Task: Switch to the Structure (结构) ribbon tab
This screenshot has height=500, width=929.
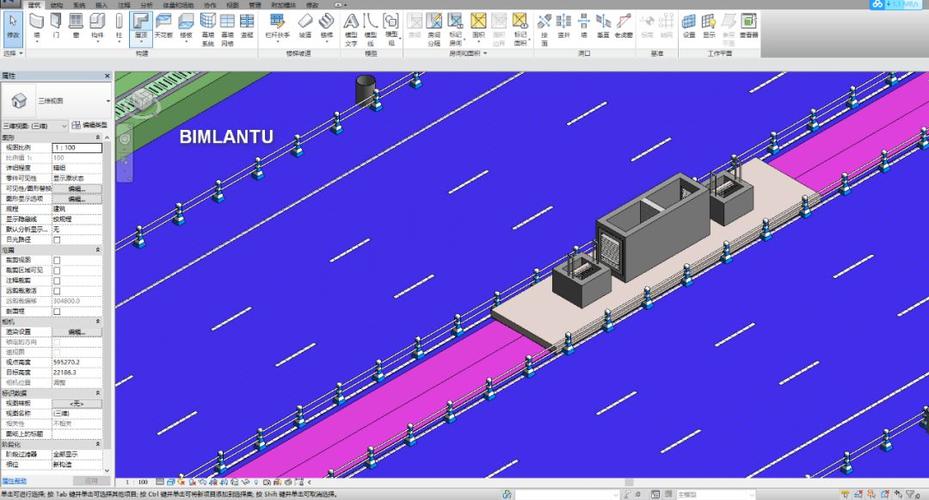Action: (x=57, y=5)
